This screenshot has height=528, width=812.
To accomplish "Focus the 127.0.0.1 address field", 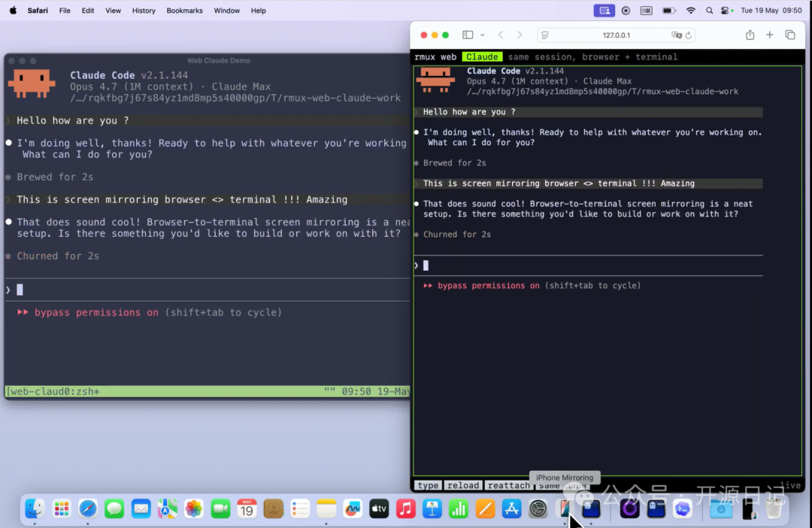I will click(617, 35).
